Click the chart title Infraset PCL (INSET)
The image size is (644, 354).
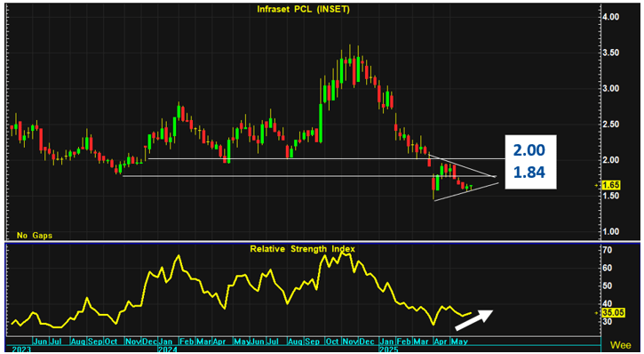tap(304, 10)
